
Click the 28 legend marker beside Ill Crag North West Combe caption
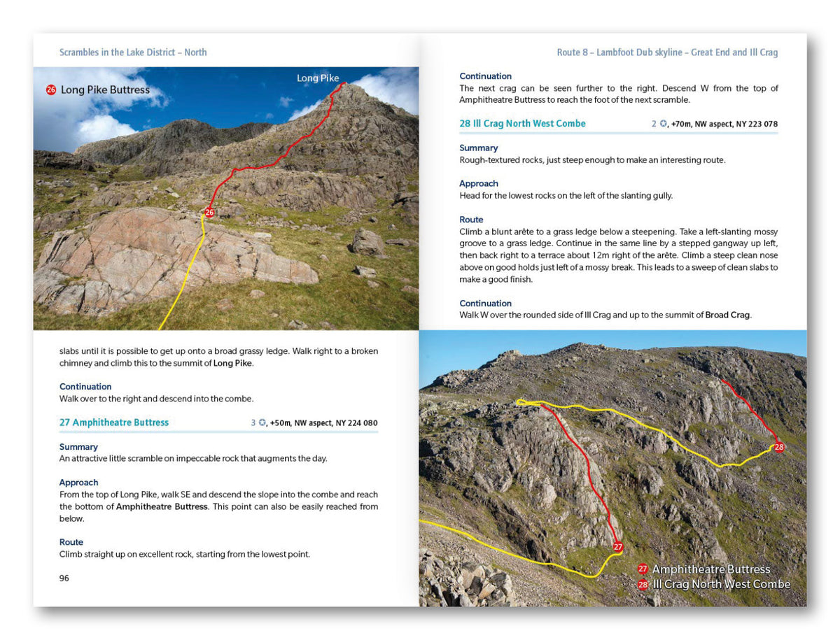643,585
